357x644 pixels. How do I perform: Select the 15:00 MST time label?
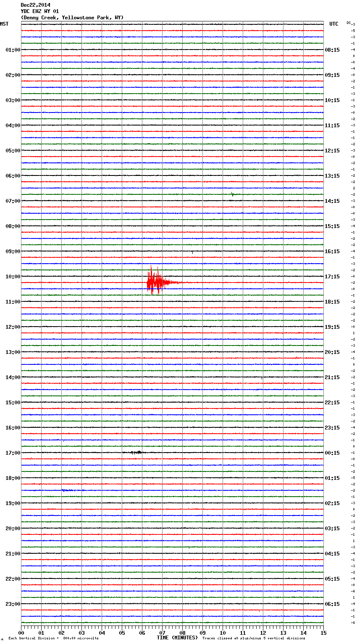[x=13, y=403]
